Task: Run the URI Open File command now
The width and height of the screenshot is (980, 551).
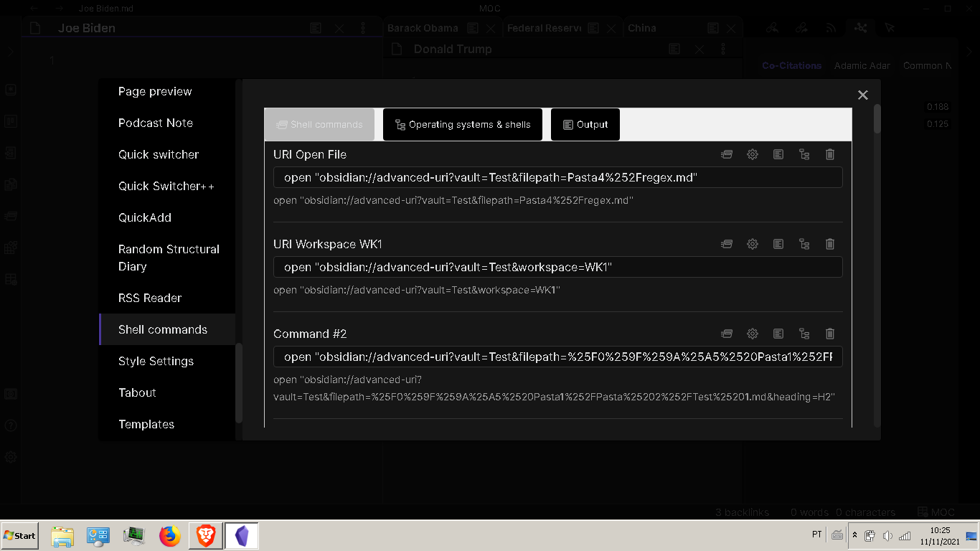Action: tap(727, 154)
